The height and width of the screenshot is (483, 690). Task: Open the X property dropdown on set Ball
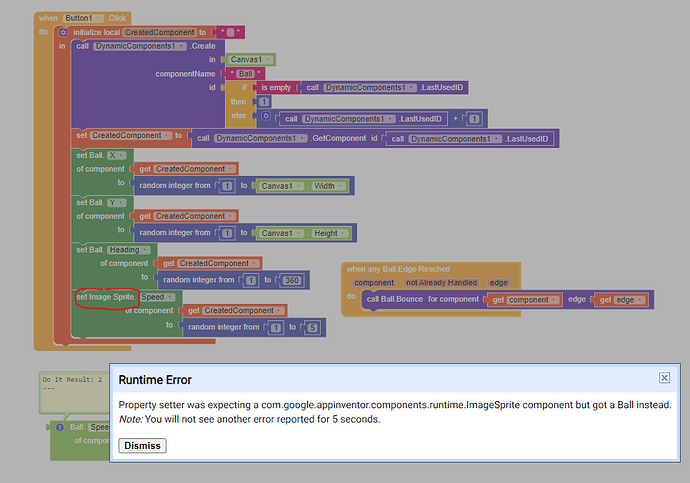tap(116, 155)
